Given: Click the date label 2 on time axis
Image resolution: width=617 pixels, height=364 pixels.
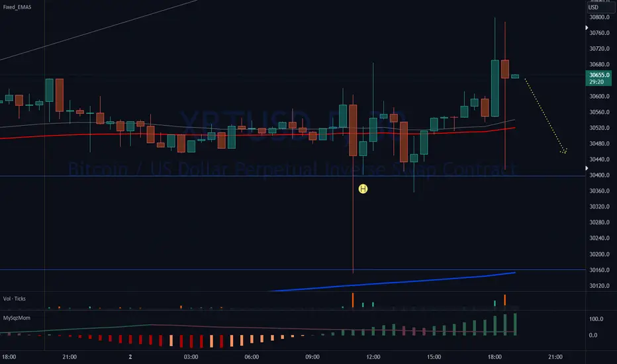Looking at the screenshot, I should click(x=130, y=357).
